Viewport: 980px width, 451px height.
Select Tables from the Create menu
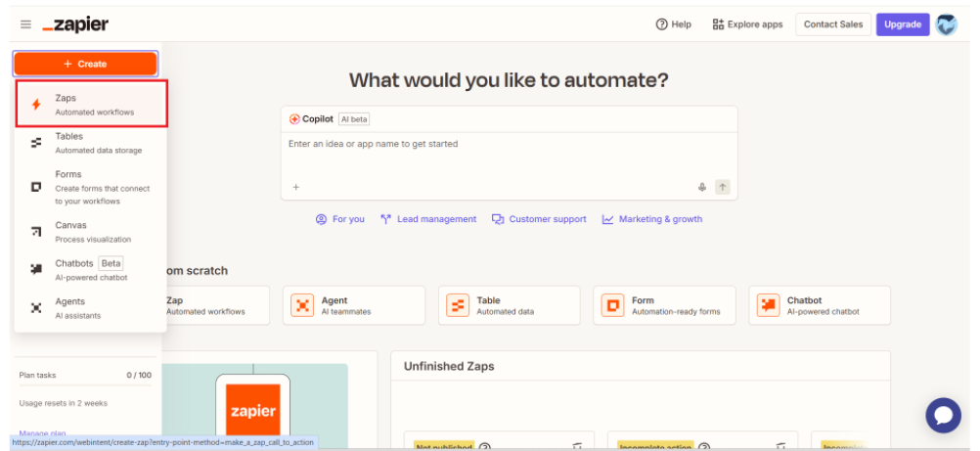[x=92, y=143]
